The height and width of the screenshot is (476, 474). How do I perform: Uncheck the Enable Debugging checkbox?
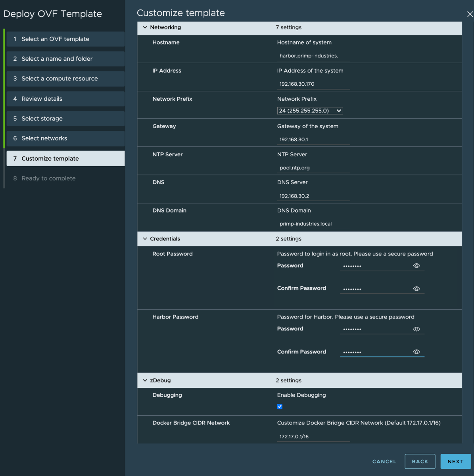[280, 407]
